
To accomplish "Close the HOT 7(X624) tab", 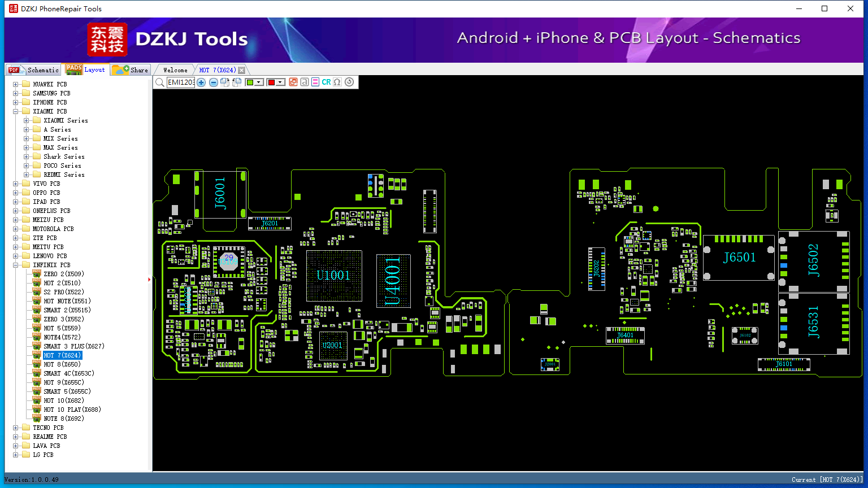I will (242, 70).
